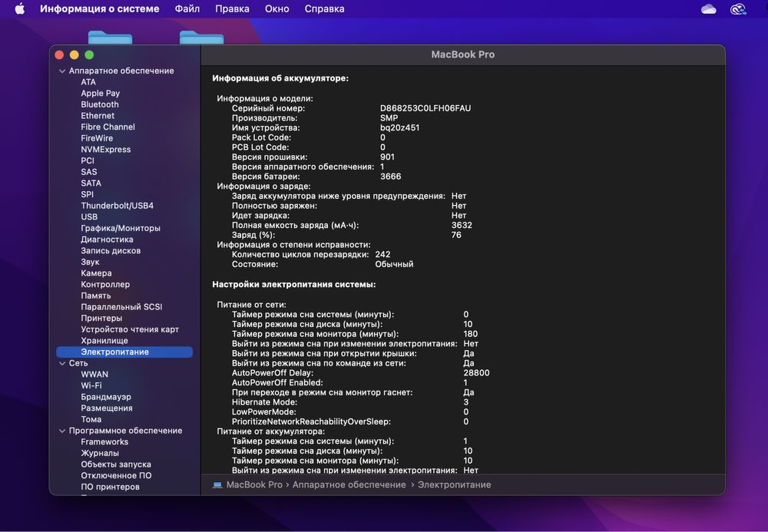Image resolution: width=768 pixels, height=532 pixels.
Task: Select Размещения in the sidebar
Action: click(107, 408)
